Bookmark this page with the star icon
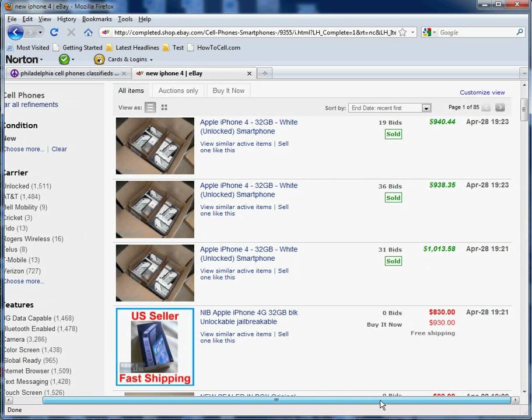Image resolution: width=532 pixels, height=420 pixels. pos(402,32)
